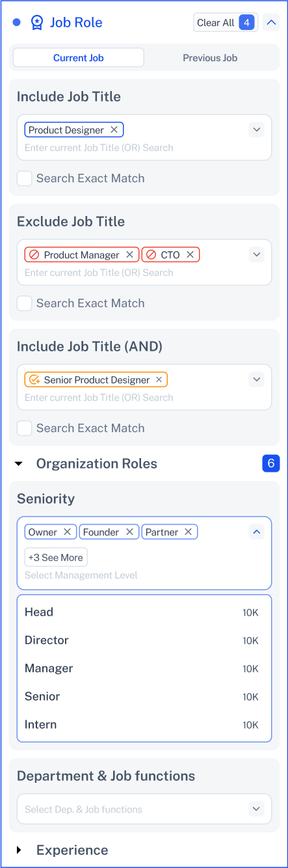Check Search Exact Match under Include Job Title (AND)

click(24, 428)
